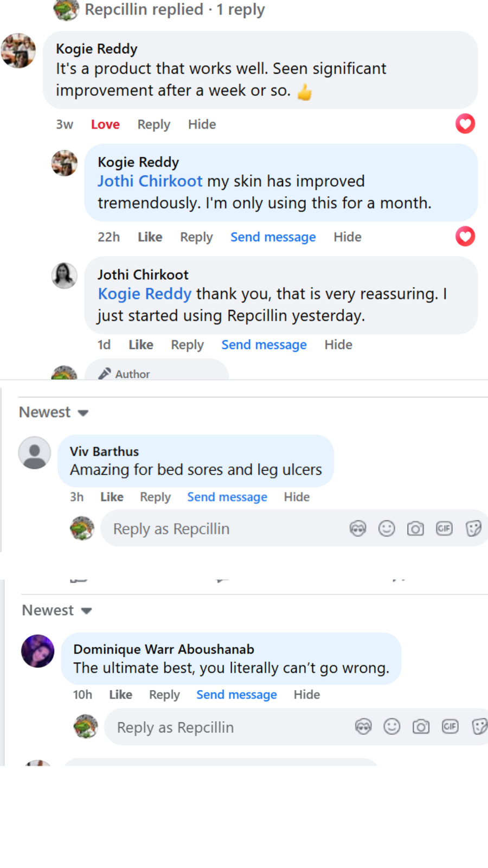Open emoji picker in Viv Barthus reply field
The height and width of the screenshot is (868, 488).
(387, 528)
